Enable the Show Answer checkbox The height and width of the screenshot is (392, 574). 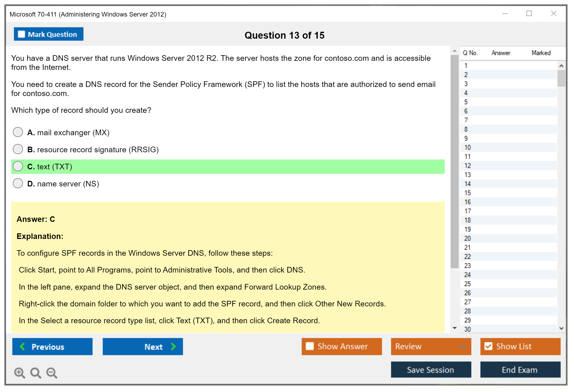click(x=310, y=346)
